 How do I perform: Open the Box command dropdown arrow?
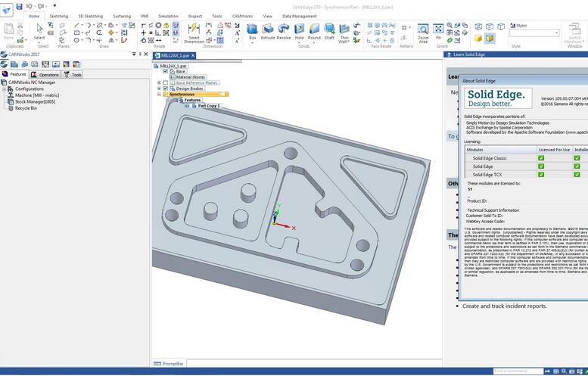point(252,42)
